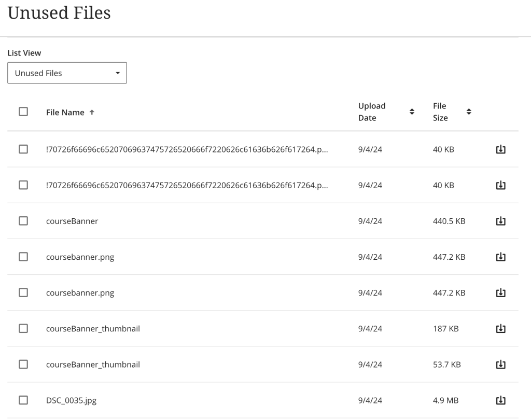The width and height of the screenshot is (531, 420).
Task: Sort using the Upload Date arrows icon
Action: (412, 112)
